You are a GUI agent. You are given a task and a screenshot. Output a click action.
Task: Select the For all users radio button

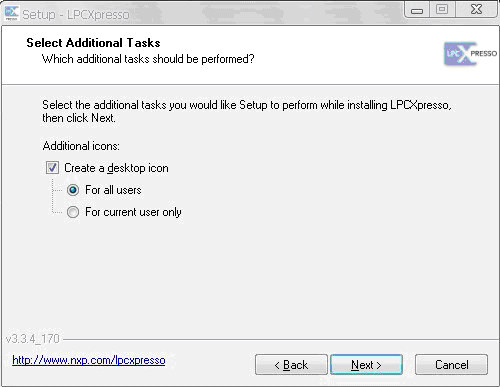pyautogui.click(x=73, y=190)
